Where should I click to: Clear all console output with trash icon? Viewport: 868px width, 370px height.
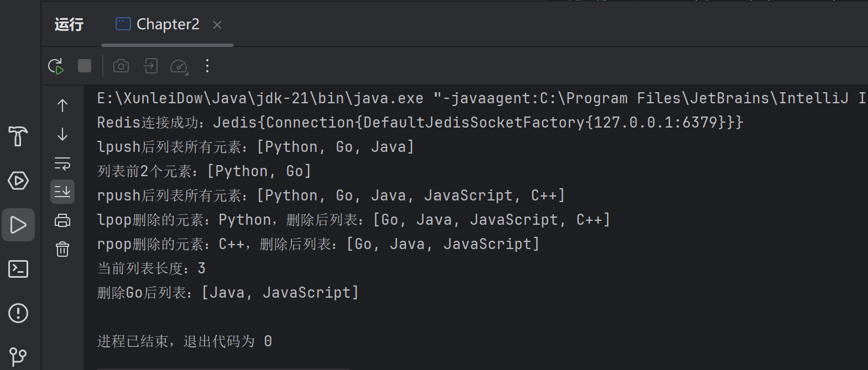[62, 249]
